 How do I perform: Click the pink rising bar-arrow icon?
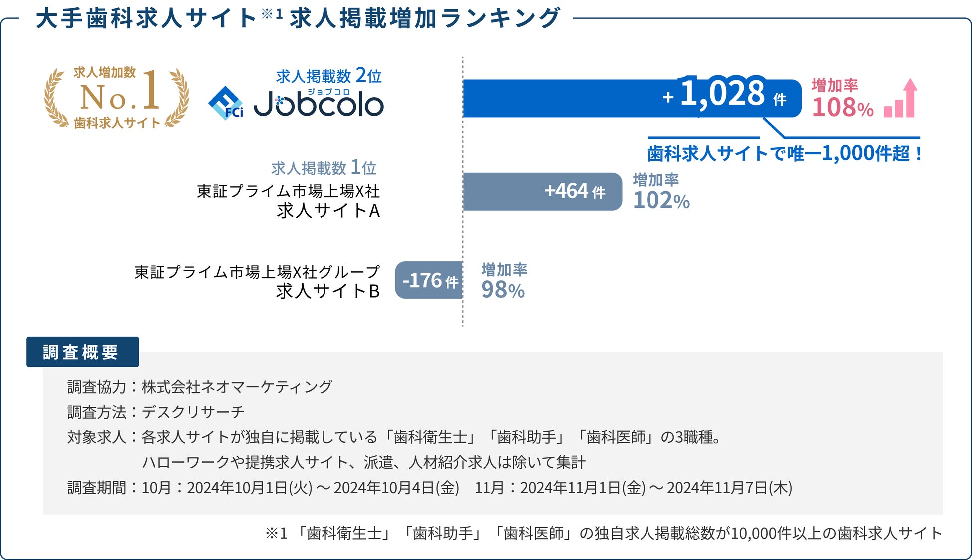point(900,99)
